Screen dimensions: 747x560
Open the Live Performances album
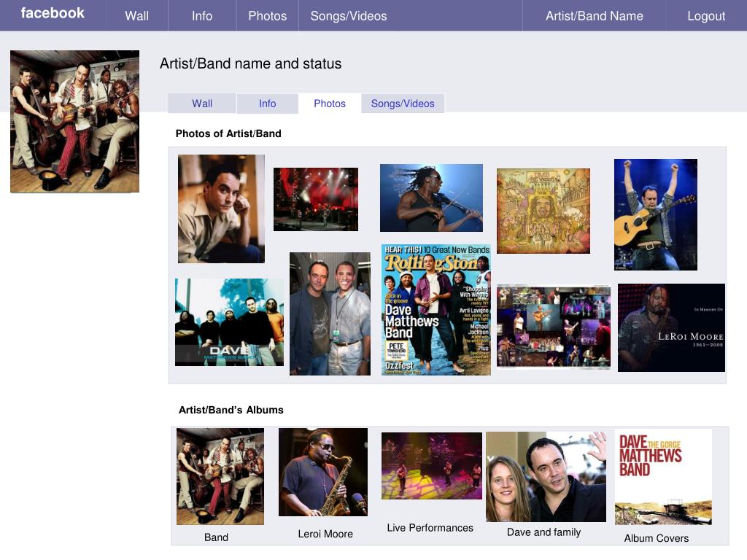pyautogui.click(x=431, y=466)
